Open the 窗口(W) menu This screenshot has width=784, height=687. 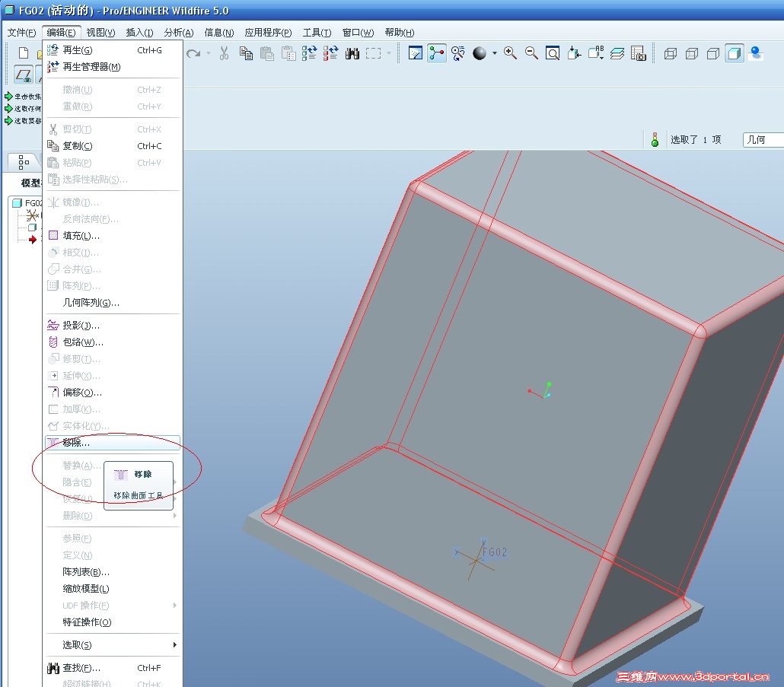358,33
